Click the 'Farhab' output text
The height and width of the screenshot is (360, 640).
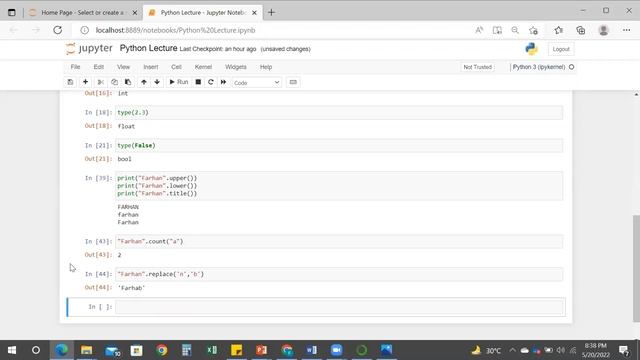[131, 288]
